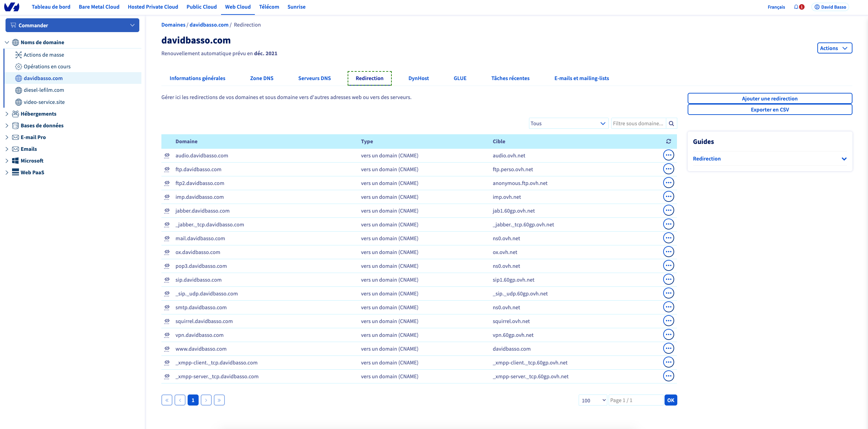Screen dimensions: 868x429
Task: Refresh the redirection table
Action: (x=668, y=142)
